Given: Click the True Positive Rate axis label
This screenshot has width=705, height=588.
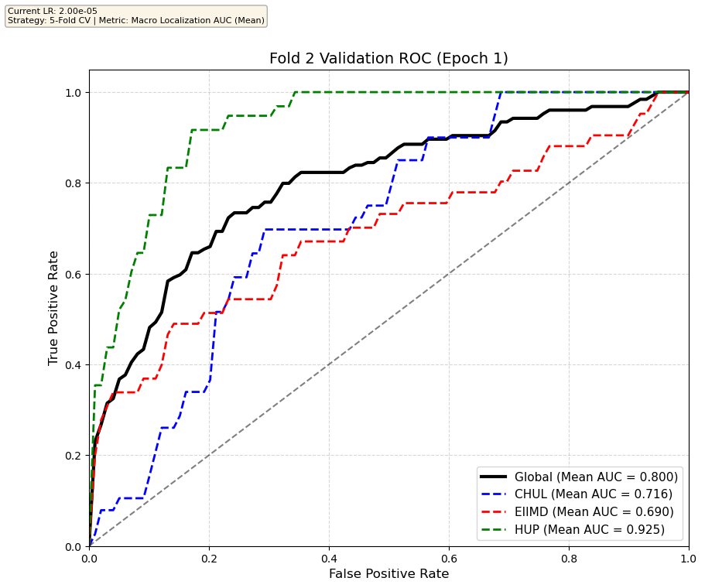Looking at the screenshot, I should pos(54,308).
